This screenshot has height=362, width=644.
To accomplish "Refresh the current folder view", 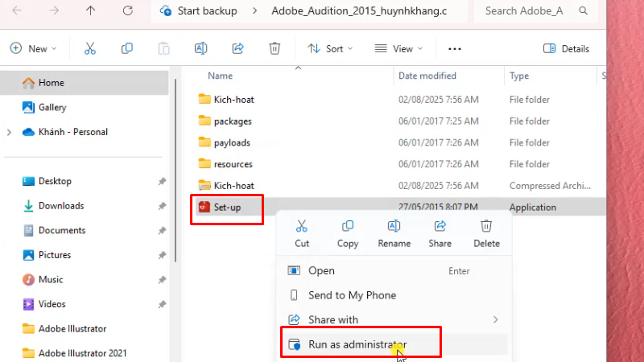I will click(128, 10).
